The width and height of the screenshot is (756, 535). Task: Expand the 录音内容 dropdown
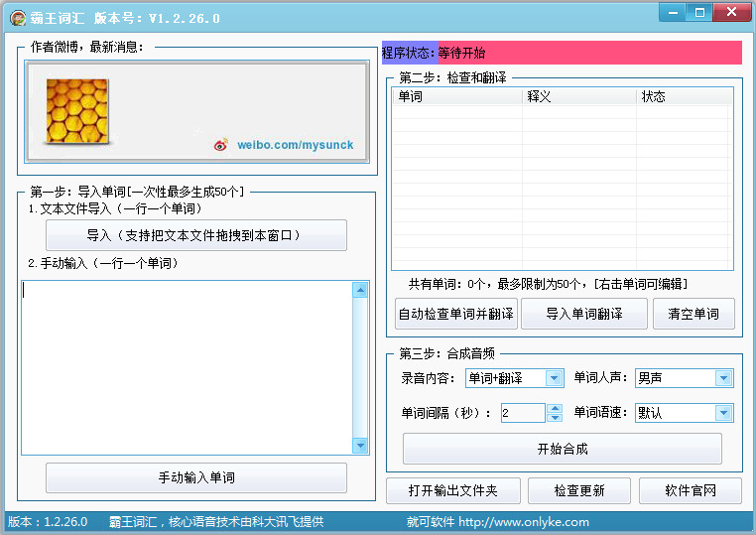(555, 378)
